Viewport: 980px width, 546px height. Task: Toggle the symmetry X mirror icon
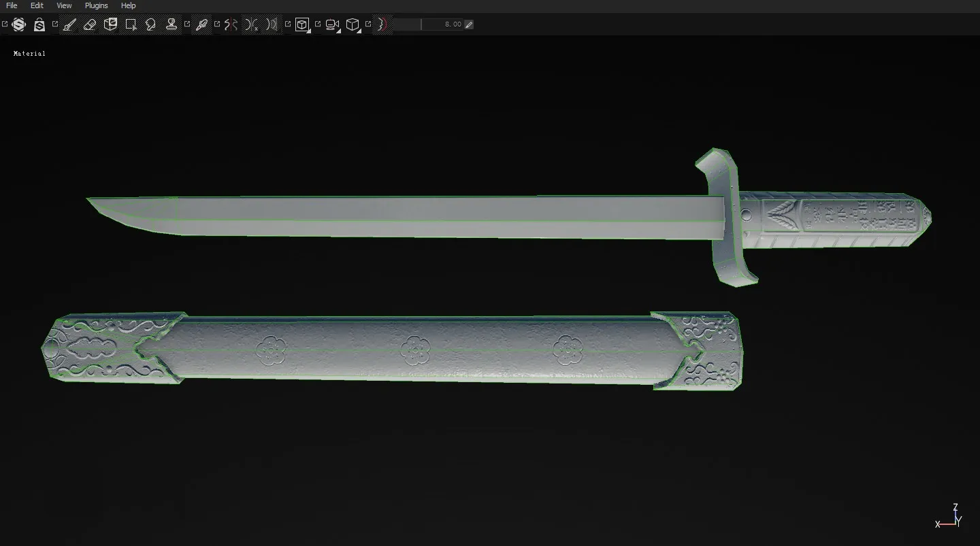[252, 24]
